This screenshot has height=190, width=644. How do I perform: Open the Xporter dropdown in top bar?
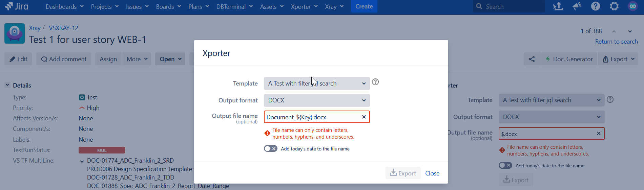(x=304, y=6)
